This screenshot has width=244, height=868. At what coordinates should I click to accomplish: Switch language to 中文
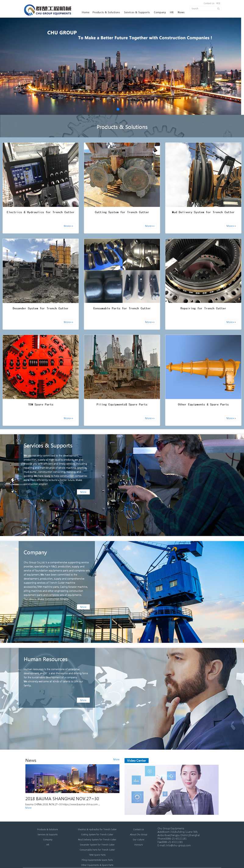pyautogui.click(x=218, y=3)
